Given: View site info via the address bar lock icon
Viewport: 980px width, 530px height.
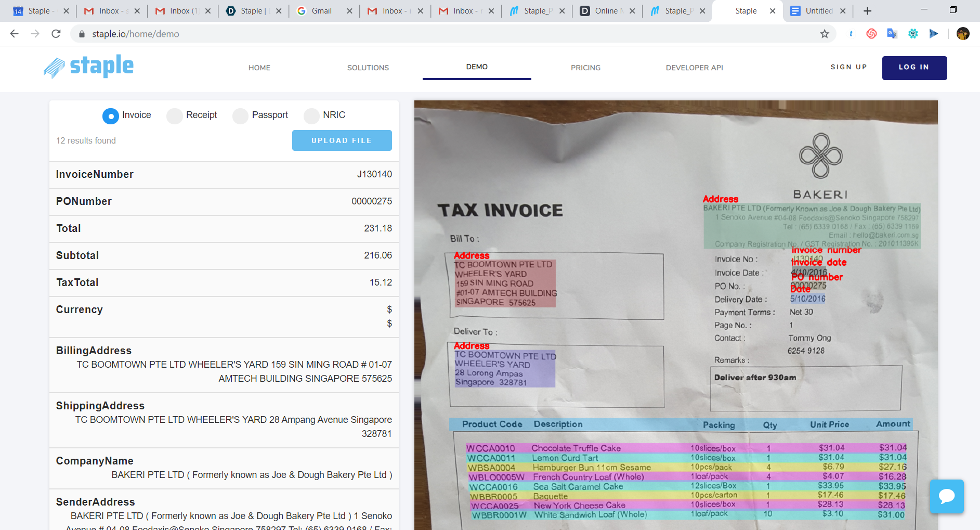Looking at the screenshot, I should tap(82, 34).
